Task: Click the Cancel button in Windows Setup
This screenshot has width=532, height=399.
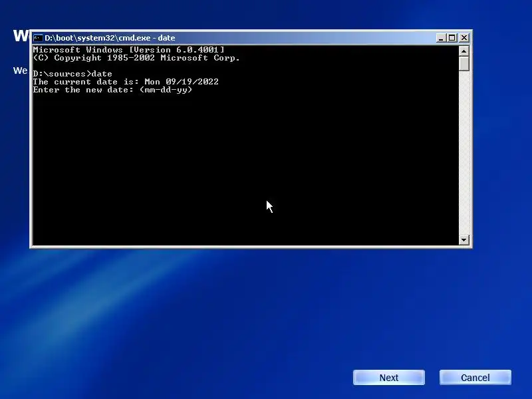Action: (x=475, y=378)
